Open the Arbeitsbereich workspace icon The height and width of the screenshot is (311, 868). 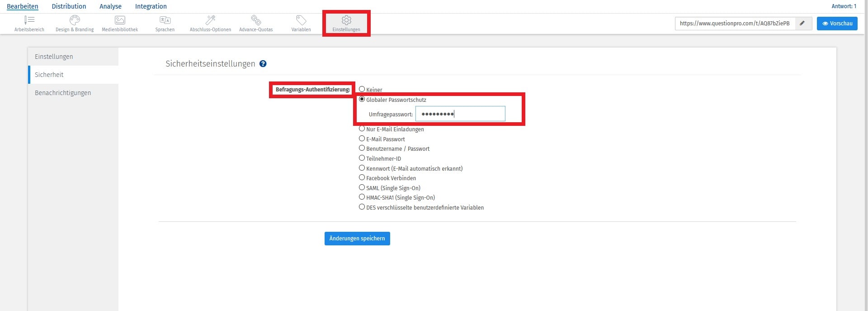click(29, 20)
